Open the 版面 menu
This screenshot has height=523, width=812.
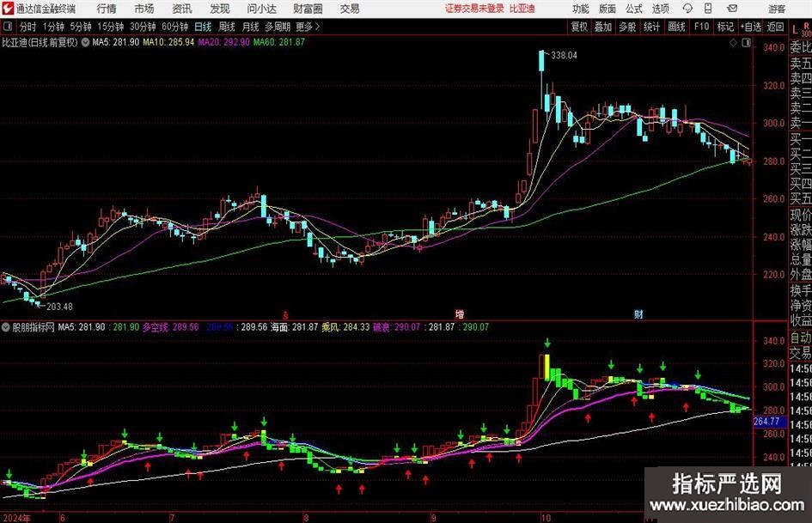click(607, 9)
